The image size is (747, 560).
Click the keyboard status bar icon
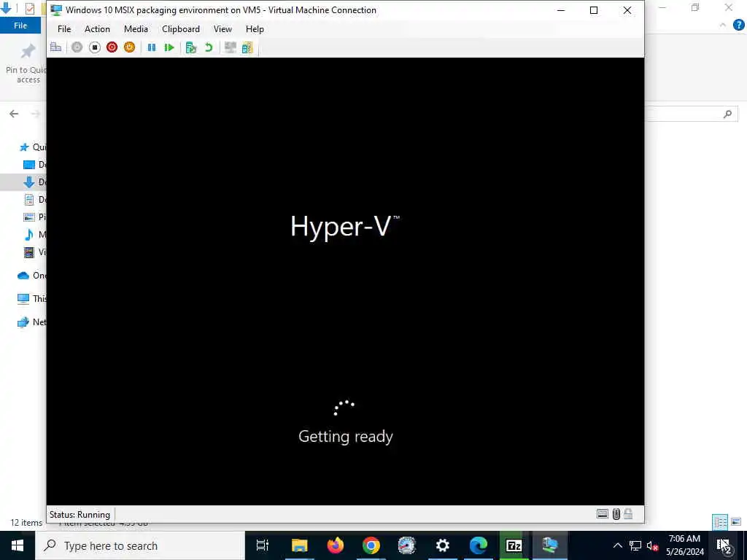click(x=602, y=514)
